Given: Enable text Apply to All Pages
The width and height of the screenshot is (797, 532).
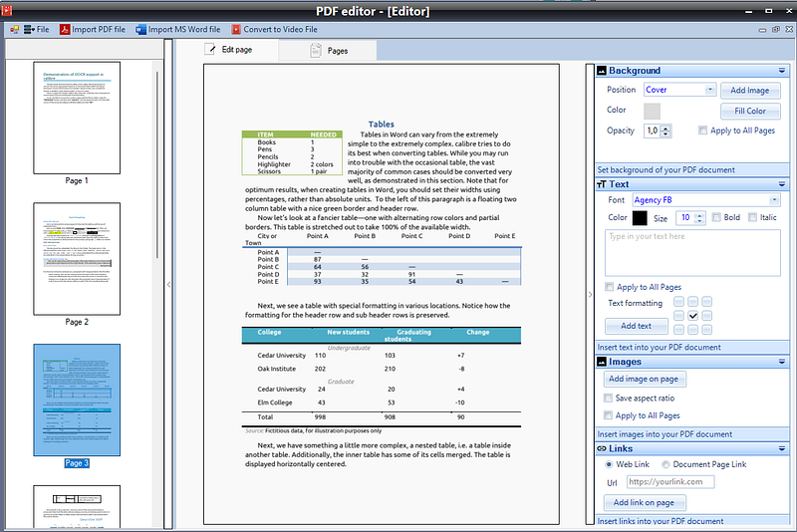Looking at the screenshot, I should point(609,287).
